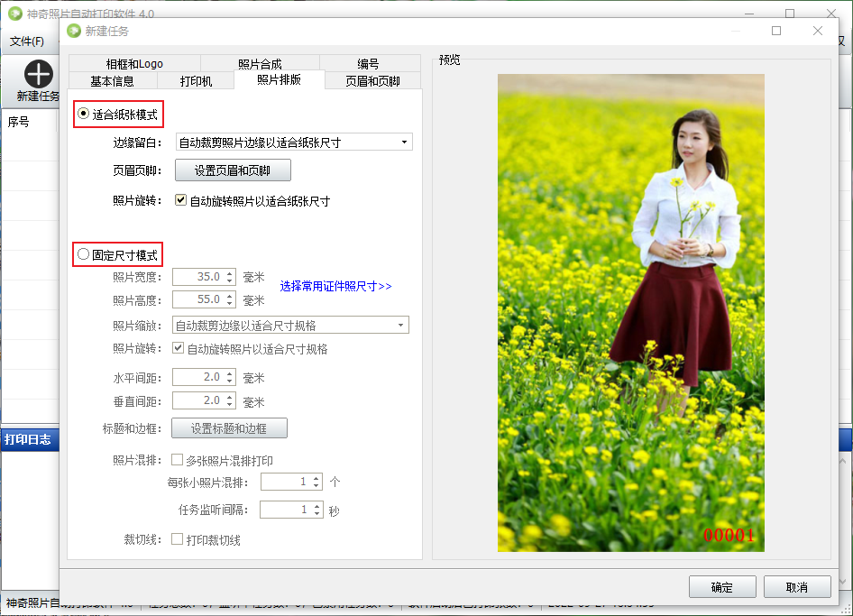This screenshot has height=616, width=853.
Task: Switch to the 相框和Logo tab
Action: click(x=134, y=64)
